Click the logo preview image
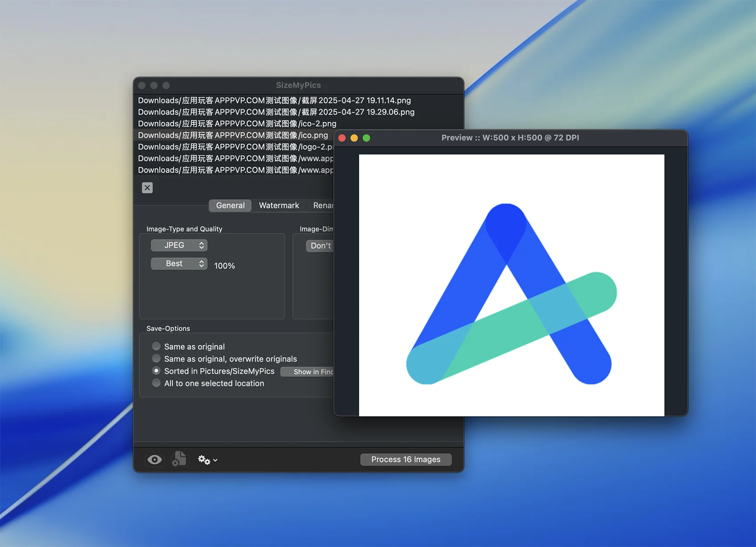Screen dimensions: 756x547 click(511, 285)
